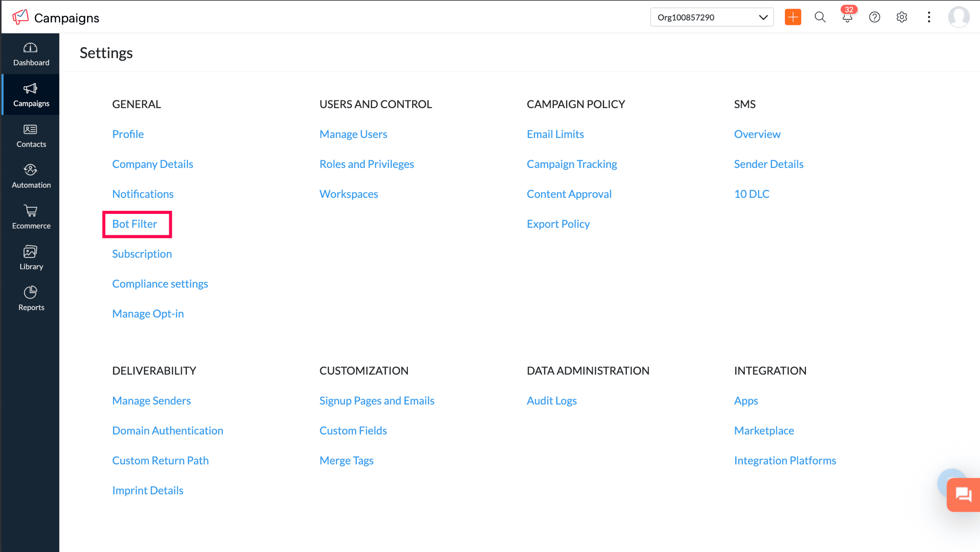Open the Bot Filter settings link
Image resolution: width=980 pixels, height=552 pixels.
point(135,224)
